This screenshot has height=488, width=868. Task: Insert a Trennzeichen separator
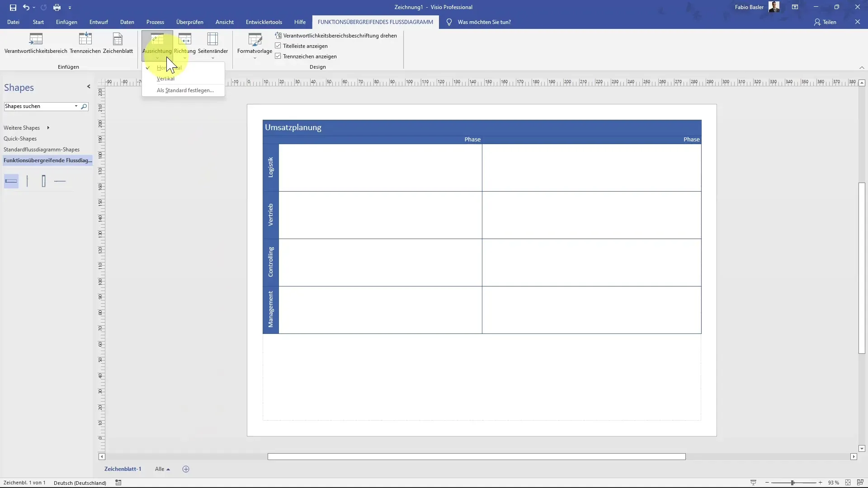[x=85, y=43]
